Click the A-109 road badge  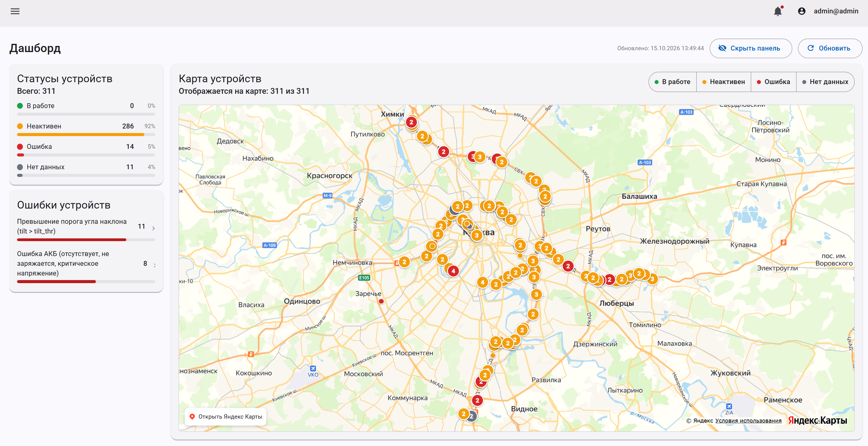coord(270,245)
